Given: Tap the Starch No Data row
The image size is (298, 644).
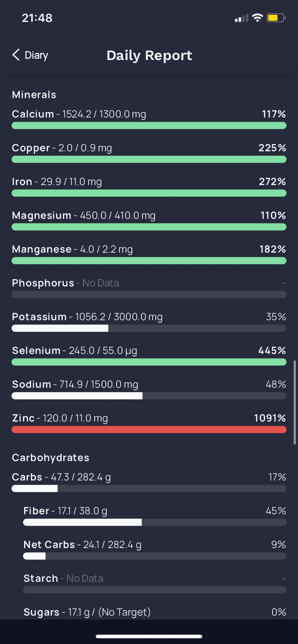Looking at the screenshot, I should [155, 584].
